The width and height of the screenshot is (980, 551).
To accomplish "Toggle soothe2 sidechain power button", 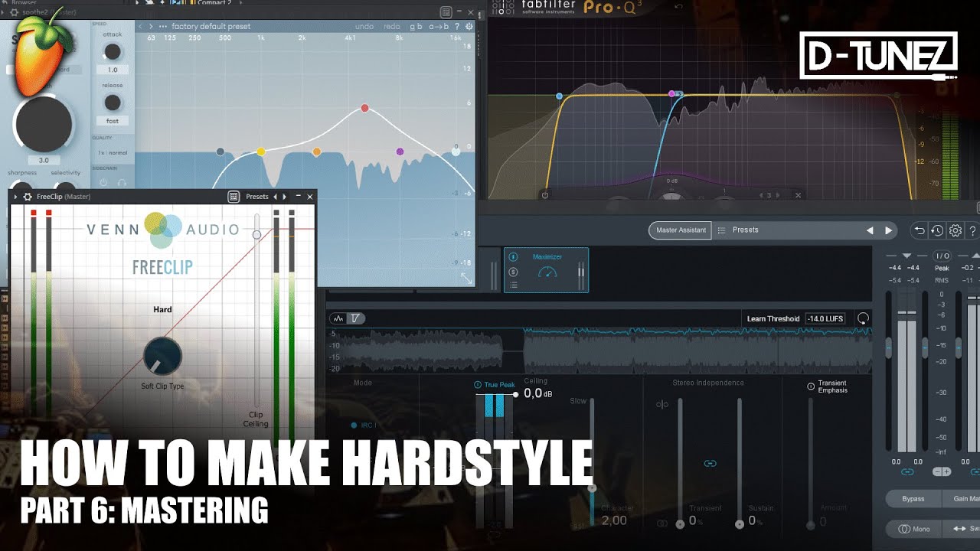I will pos(103,183).
